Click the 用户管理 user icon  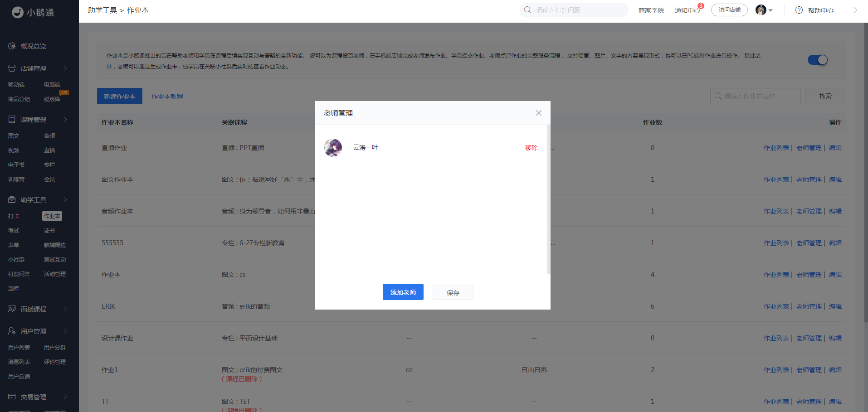coord(12,331)
